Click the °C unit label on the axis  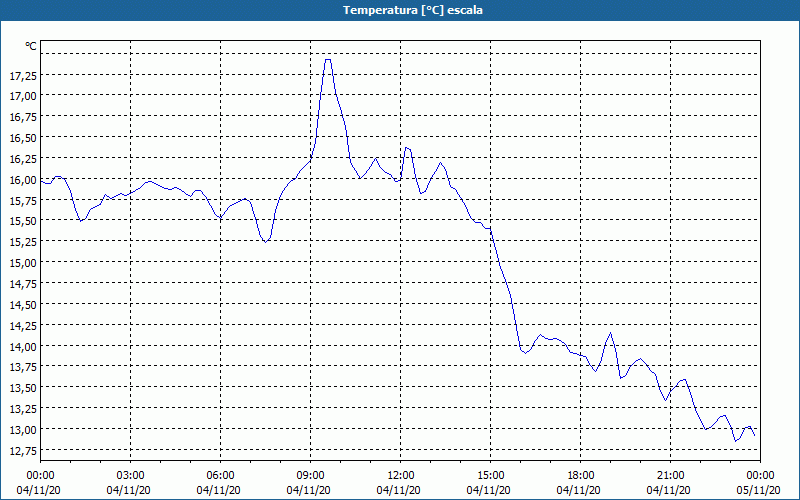tap(31, 46)
